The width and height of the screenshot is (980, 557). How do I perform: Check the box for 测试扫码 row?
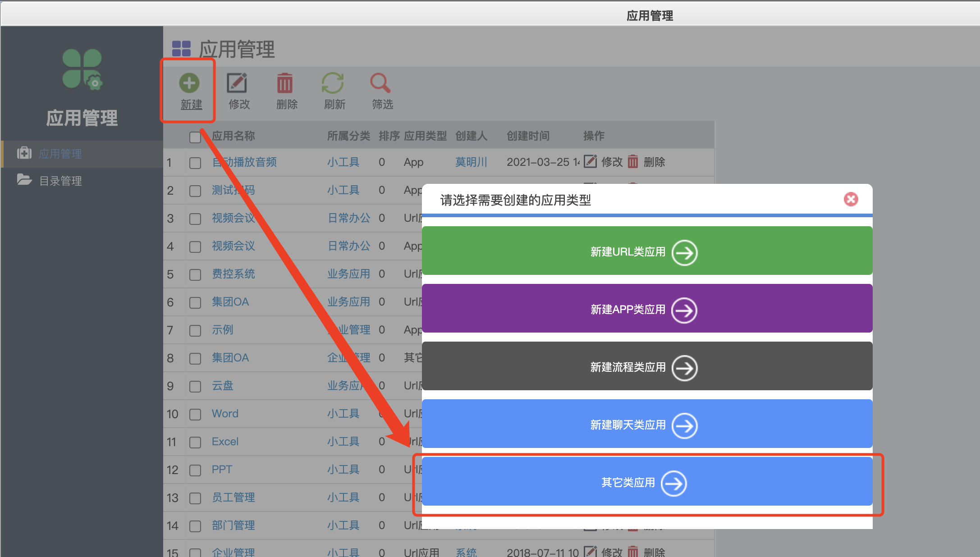click(195, 191)
